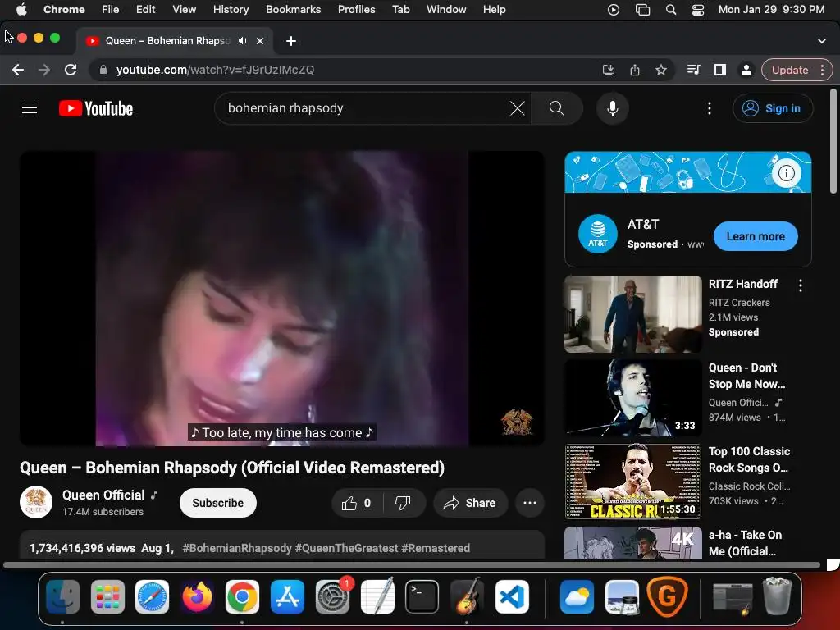Open Spotlight search in the menu bar

(671, 10)
